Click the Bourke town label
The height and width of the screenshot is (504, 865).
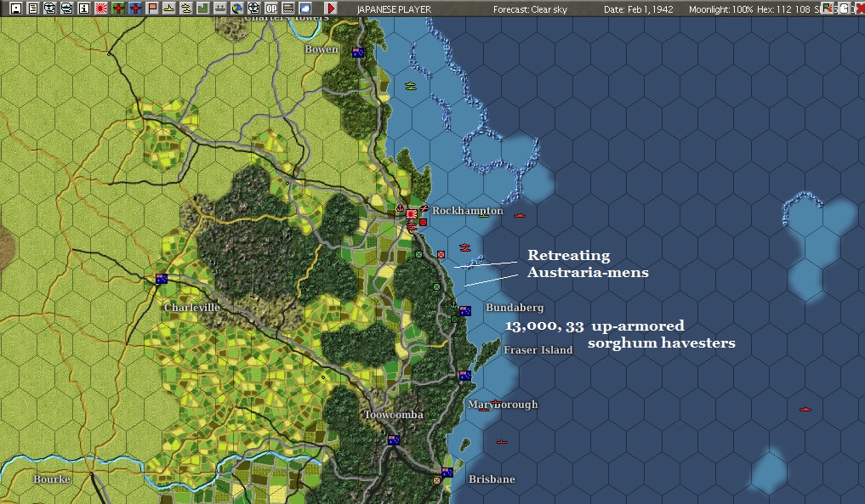coord(52,479)
